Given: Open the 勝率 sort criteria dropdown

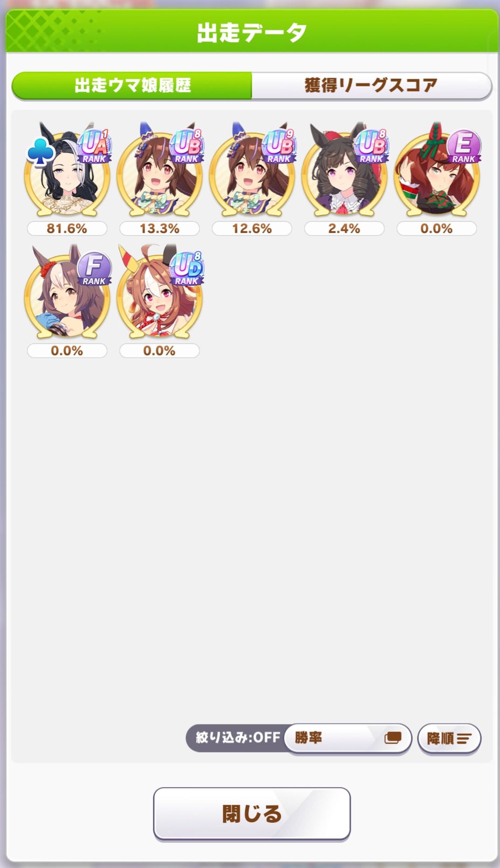Looking at the screenshot, I should pos(347,738).
